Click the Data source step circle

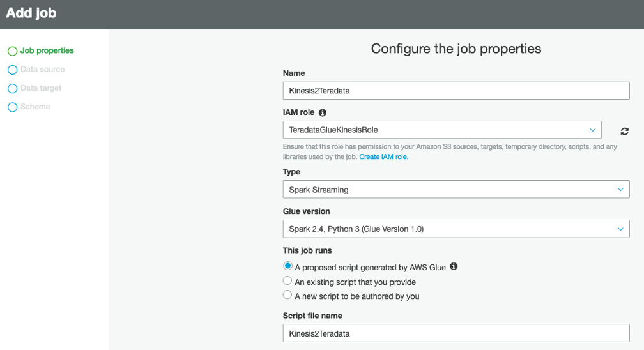12,70
